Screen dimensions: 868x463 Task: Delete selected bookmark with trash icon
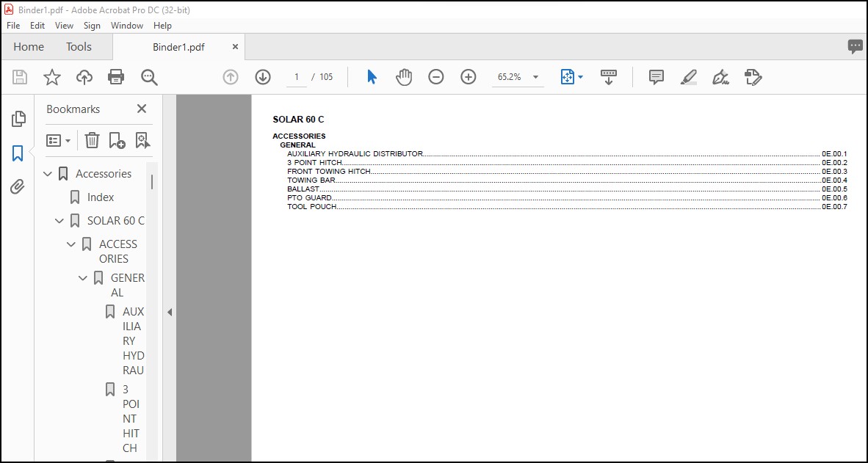pos(92,140)
